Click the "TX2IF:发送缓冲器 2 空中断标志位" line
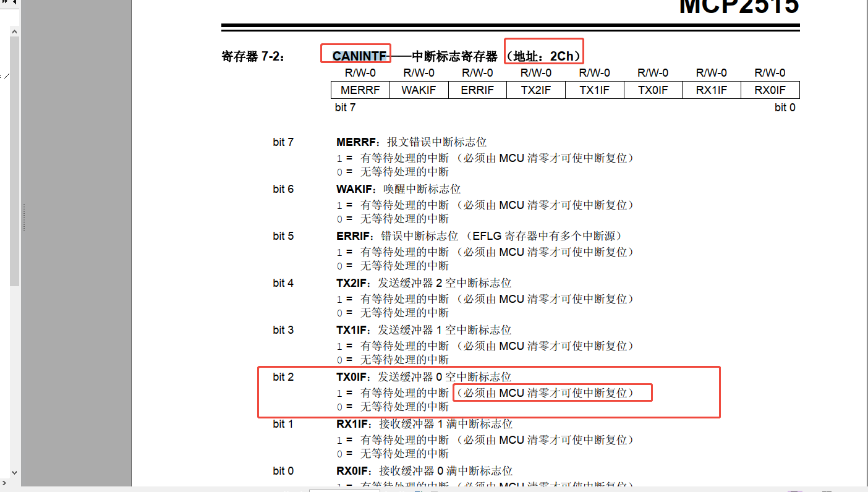 [424, 283]
